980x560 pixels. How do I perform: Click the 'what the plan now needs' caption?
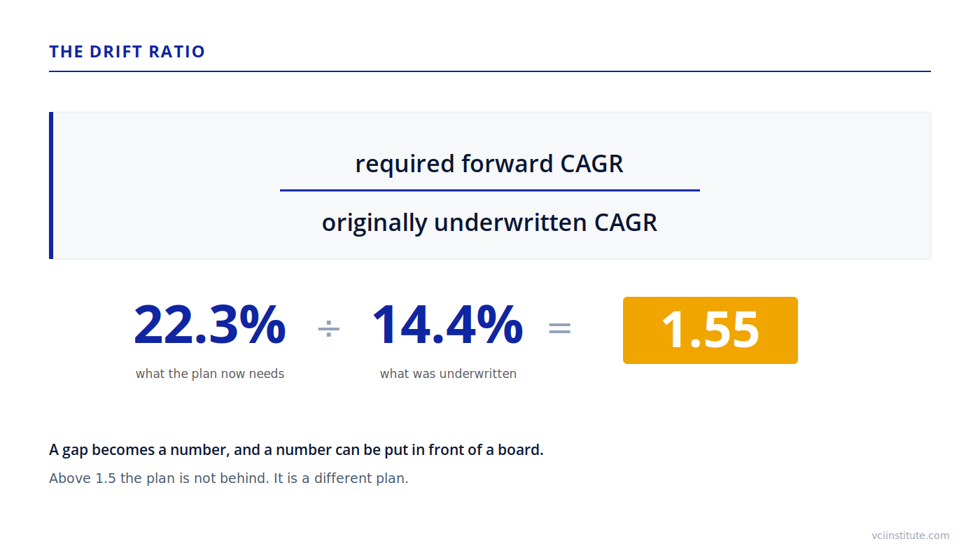click(210, 374)
